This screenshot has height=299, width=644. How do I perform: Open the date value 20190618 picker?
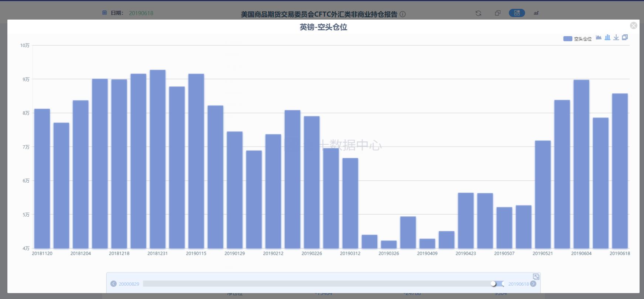pyautogui.click(x=141, y=13)
